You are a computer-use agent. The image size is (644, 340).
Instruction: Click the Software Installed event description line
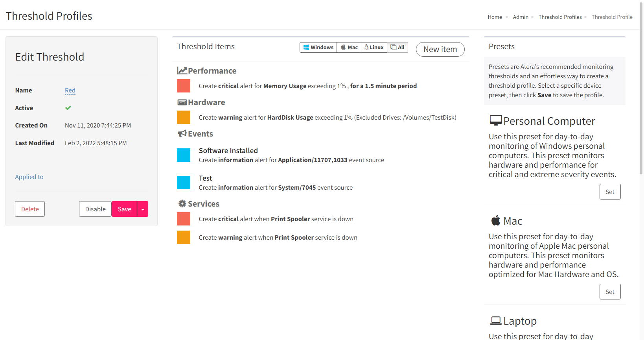point(291,160)
